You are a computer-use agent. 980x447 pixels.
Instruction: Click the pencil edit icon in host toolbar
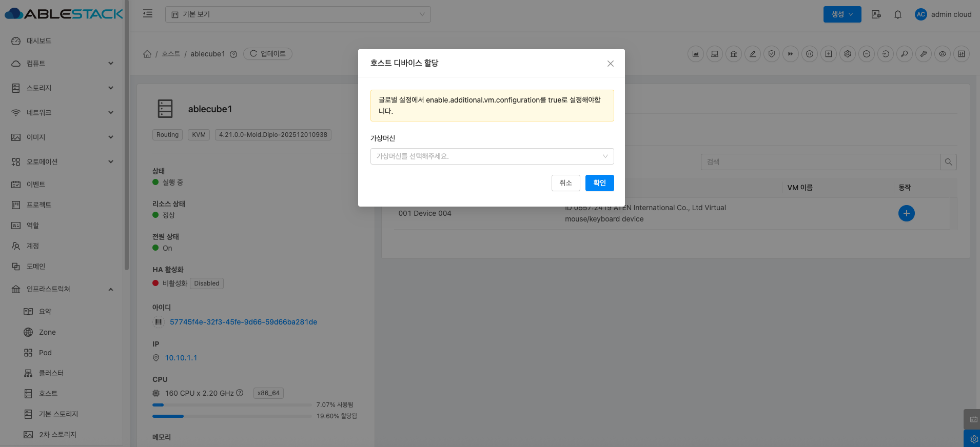tap(753, 54)
